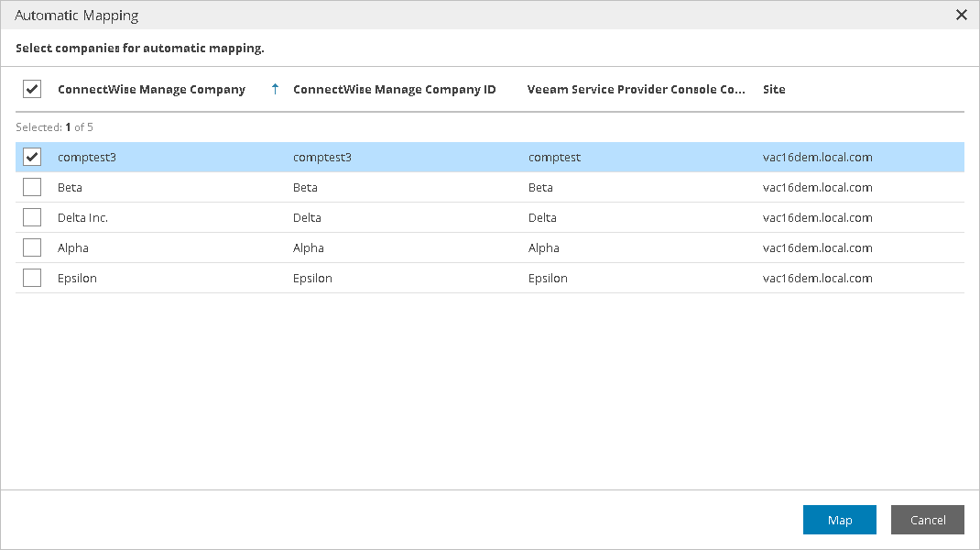
Task: Click the Selected 1 of 5 label
Action: point(54,127)
